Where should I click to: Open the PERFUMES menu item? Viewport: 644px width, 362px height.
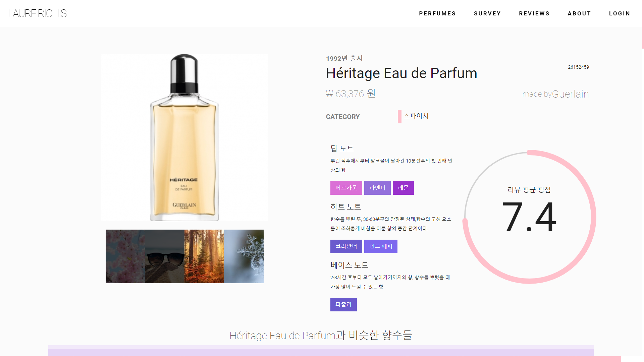437,13
